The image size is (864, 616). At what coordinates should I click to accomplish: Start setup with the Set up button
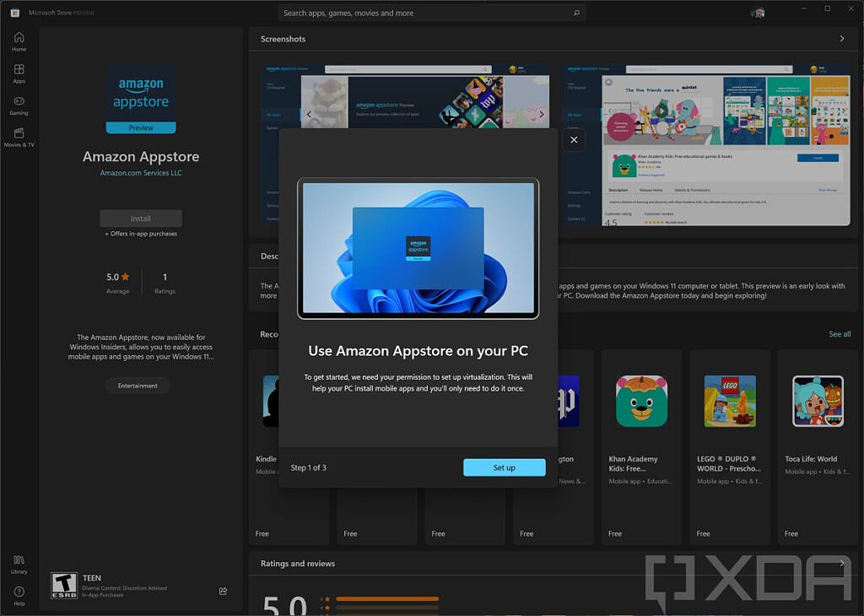(x=504, y=467)
